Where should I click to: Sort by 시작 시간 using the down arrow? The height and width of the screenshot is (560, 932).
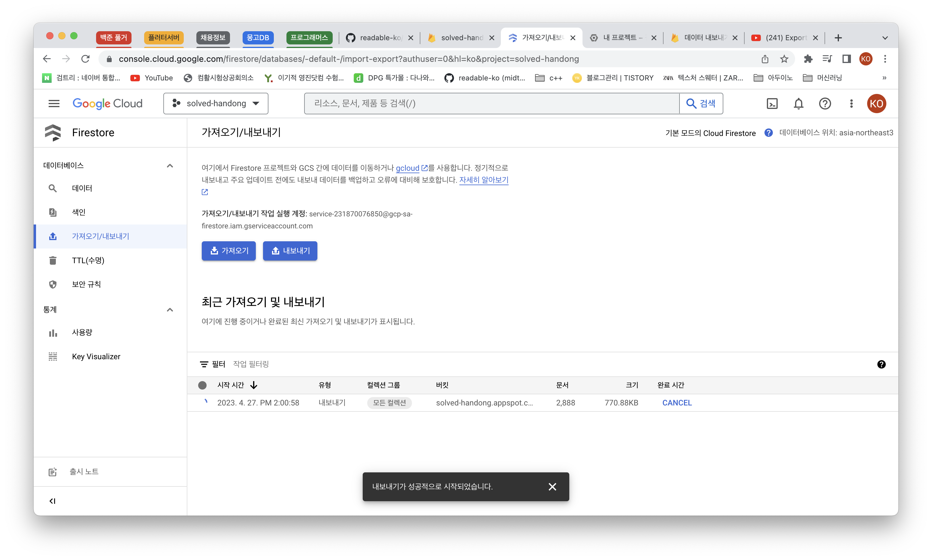254,385
